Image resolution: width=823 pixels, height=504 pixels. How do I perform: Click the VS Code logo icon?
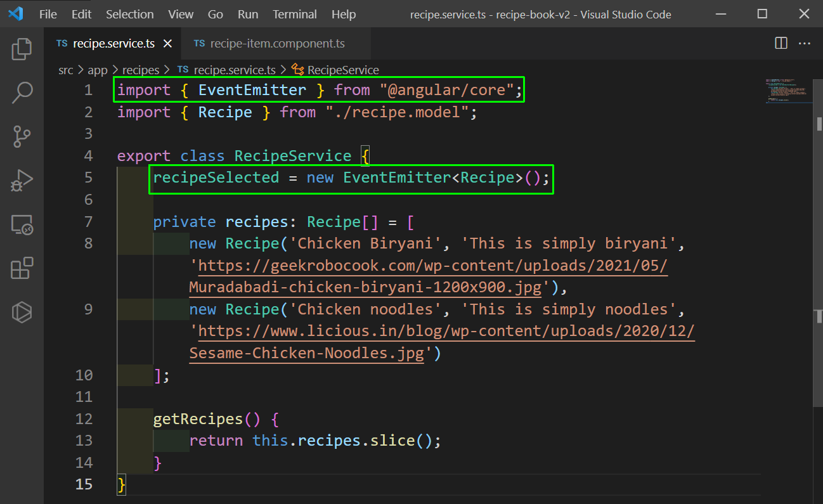click(15, 14)
